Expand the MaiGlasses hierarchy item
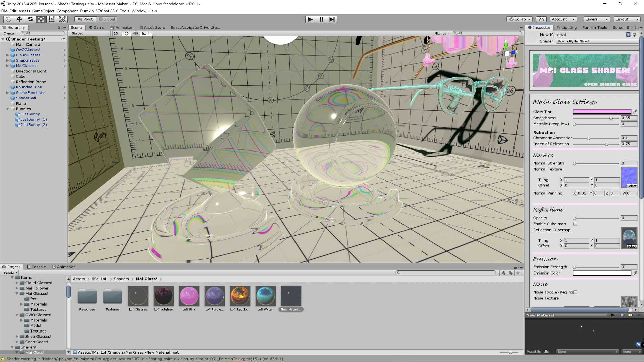 coord(7,66)
